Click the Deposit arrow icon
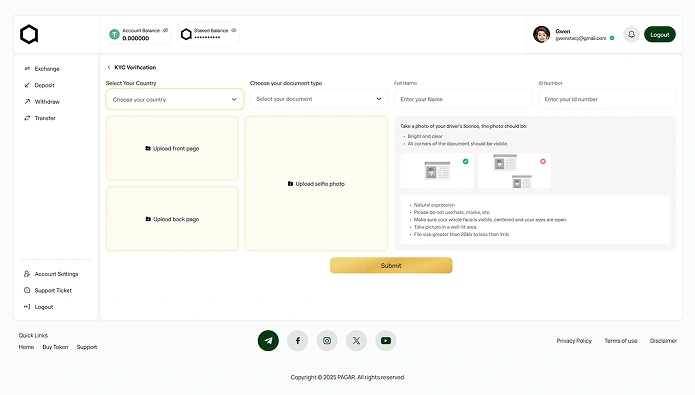This screenshot has height=395, width=695. pyautogui.click(x=27, y=85)
